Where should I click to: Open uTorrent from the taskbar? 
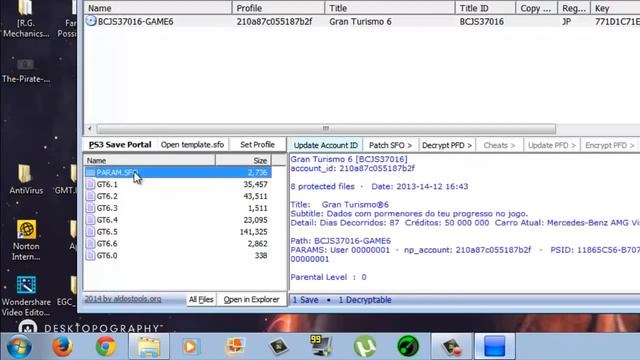365,346
